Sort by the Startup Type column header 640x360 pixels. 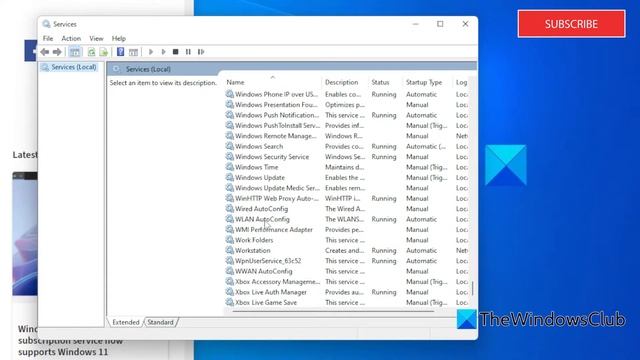coord(424,82)
